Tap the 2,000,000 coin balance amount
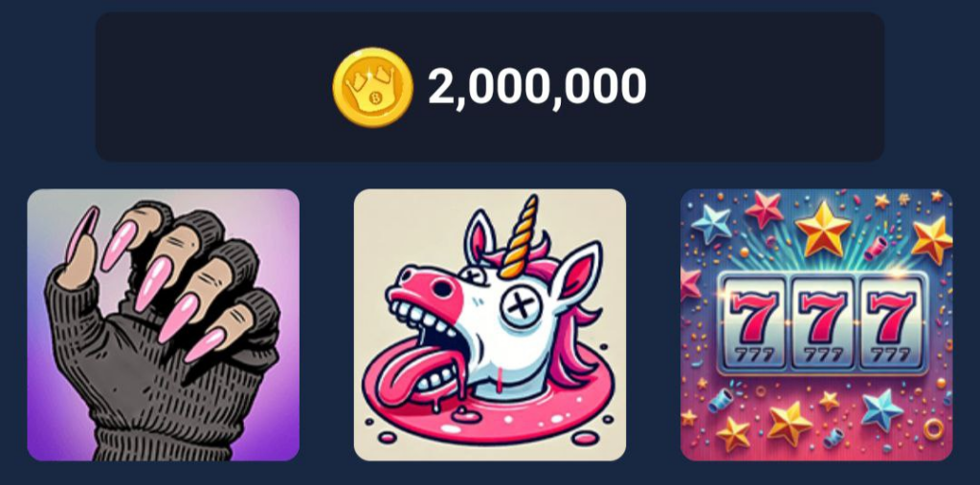The width and height of the screenshot is (980, 485). (537, 87)
